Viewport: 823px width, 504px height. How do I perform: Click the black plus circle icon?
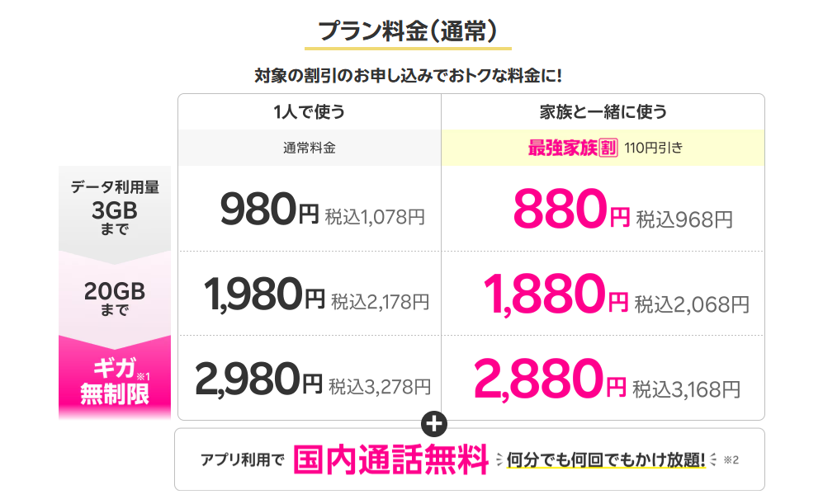tap(434, 424)
